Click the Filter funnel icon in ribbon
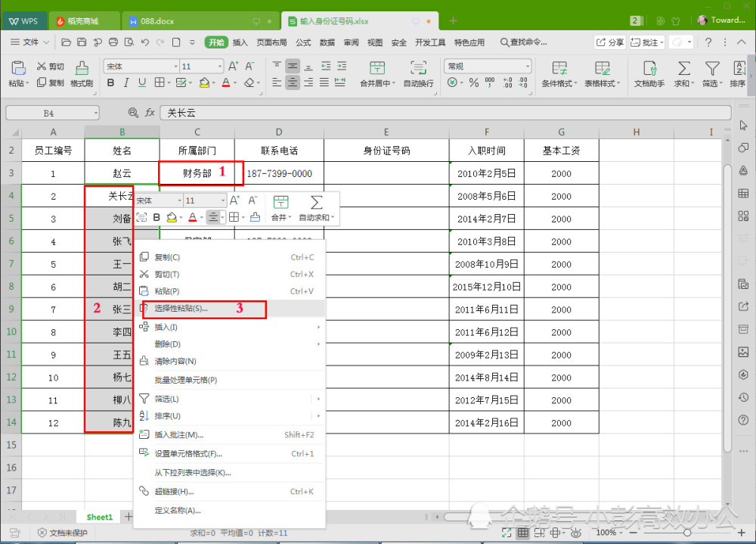Screen dimensions: 756x544 (x=712, y=68)
